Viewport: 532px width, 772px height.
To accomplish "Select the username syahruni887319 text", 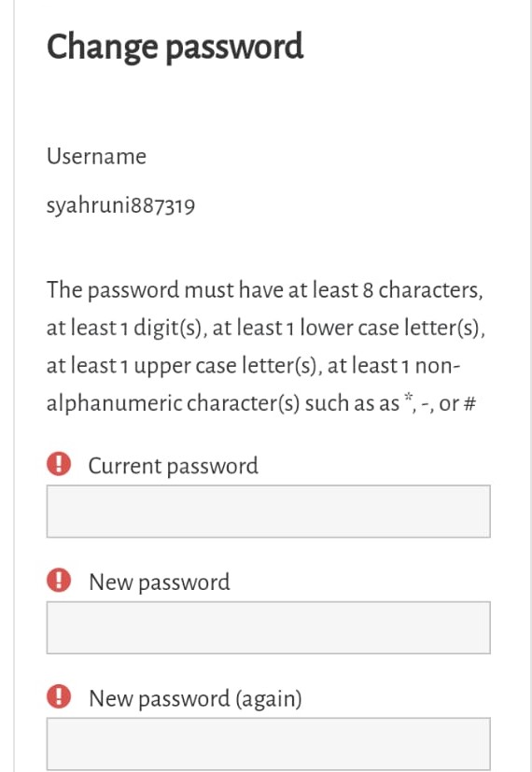I will 120,205.
